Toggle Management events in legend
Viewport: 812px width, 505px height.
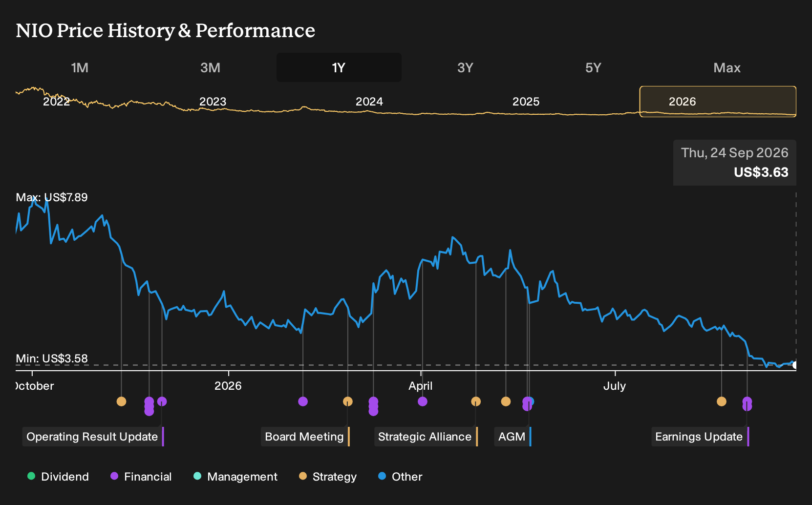(235, 476)
